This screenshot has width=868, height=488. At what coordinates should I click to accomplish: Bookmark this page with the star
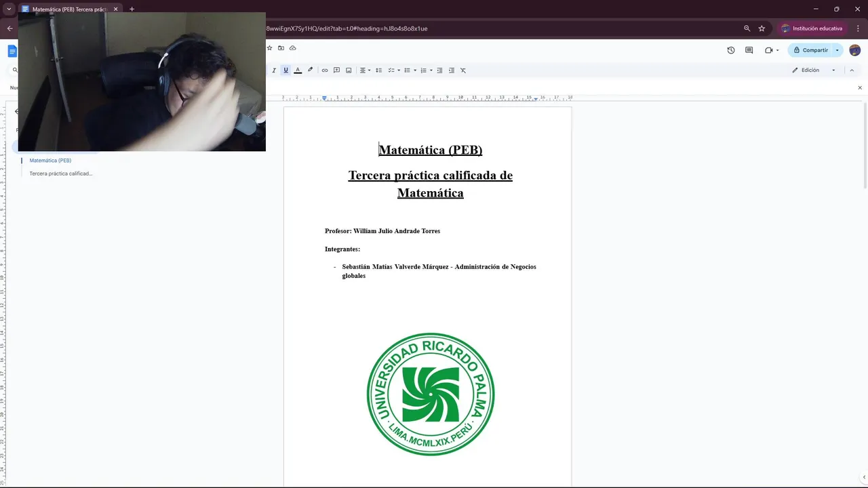pyautogui.click(x=762, y=28)
